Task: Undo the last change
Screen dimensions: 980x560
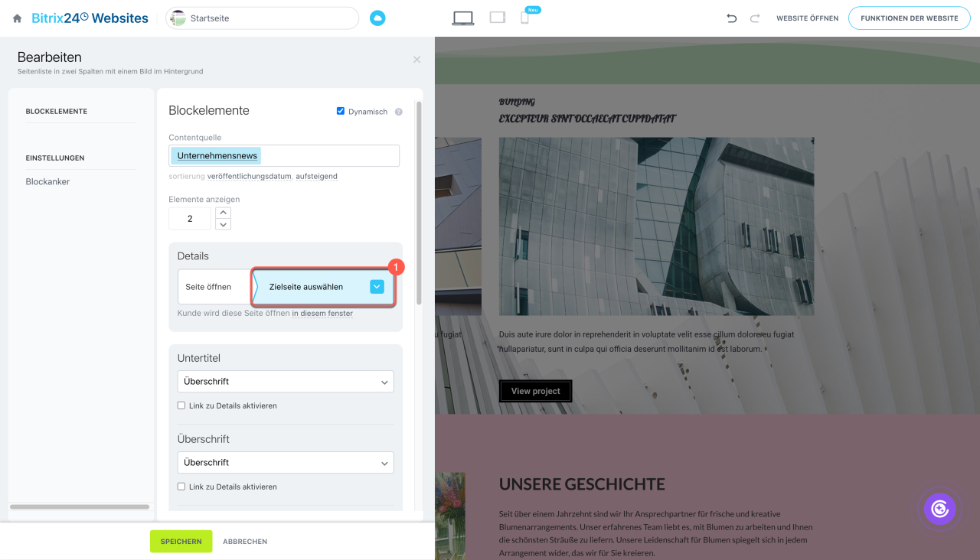Action: (x=731, y=18)
